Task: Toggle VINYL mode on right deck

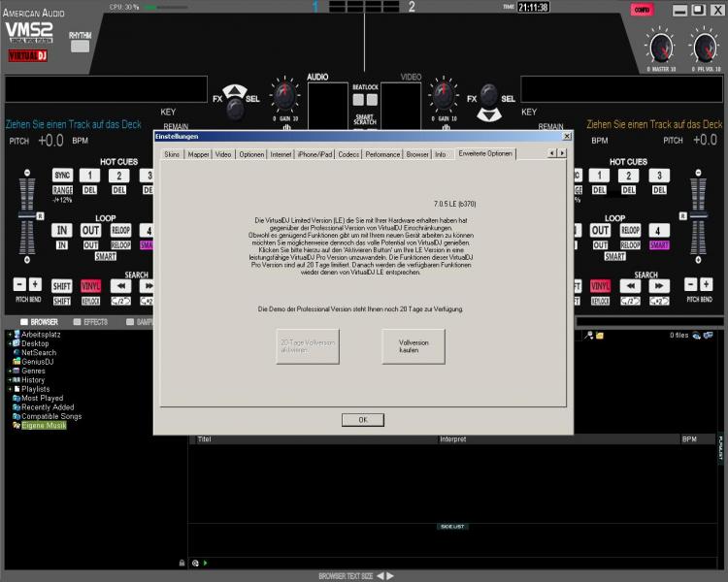Action: 600,286
